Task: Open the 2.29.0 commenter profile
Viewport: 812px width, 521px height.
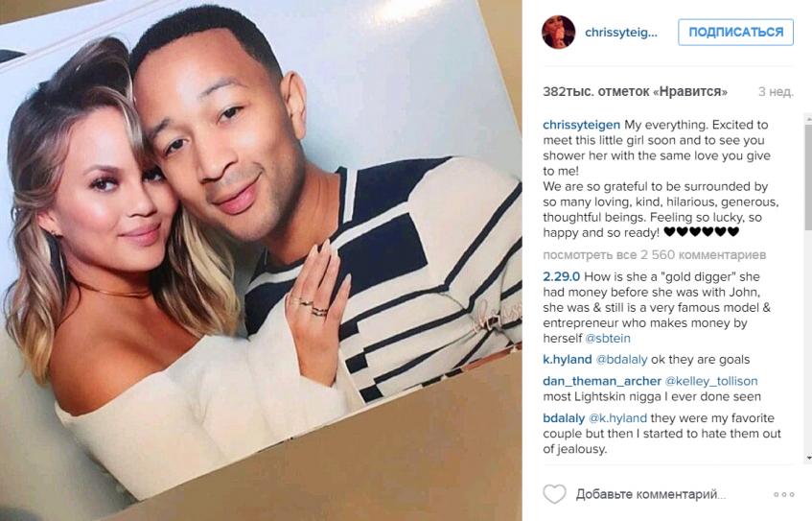Action: coord(562,277)
